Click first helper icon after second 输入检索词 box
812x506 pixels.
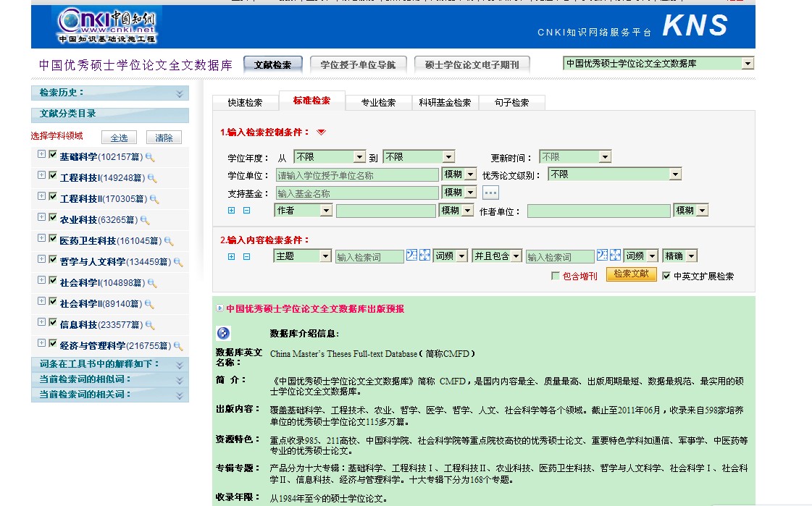coord(602,255)
